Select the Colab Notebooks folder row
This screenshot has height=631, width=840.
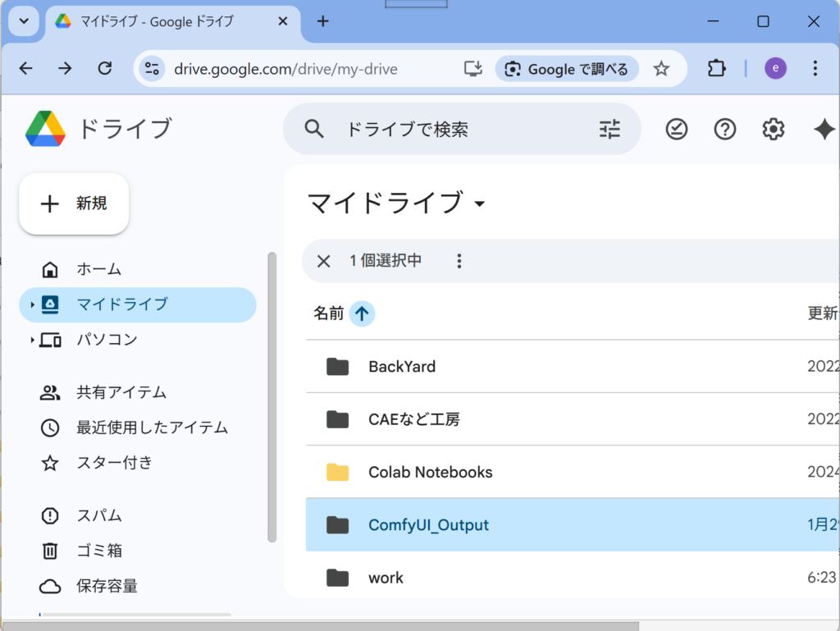pyautogui.click(x=431, y=472)
